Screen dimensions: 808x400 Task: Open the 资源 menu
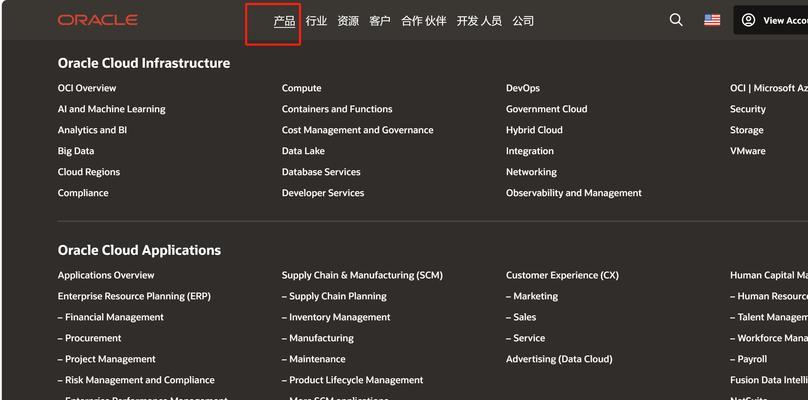tap(348, 21)
